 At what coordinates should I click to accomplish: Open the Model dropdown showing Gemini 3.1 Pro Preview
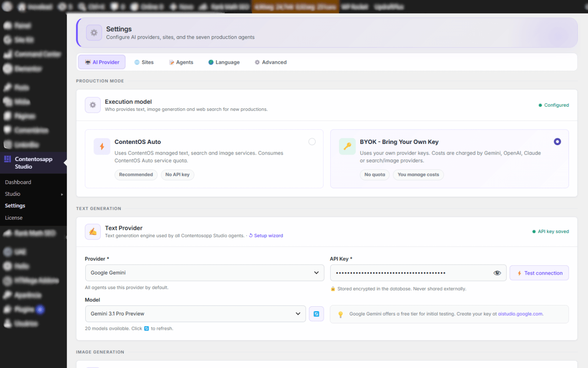(195, 314)
